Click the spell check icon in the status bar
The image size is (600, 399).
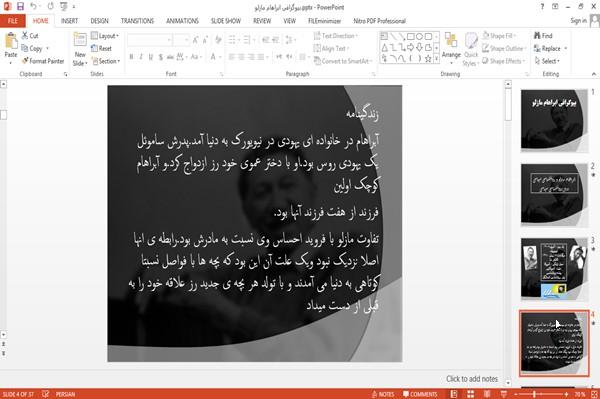45,394
